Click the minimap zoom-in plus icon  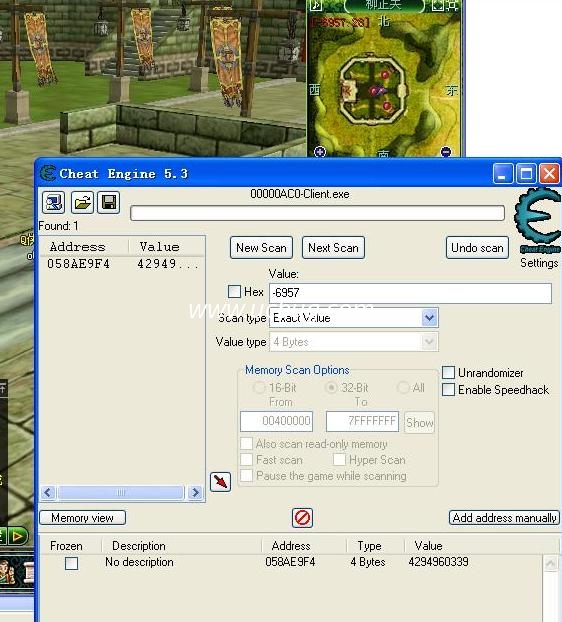coord(320,152)
